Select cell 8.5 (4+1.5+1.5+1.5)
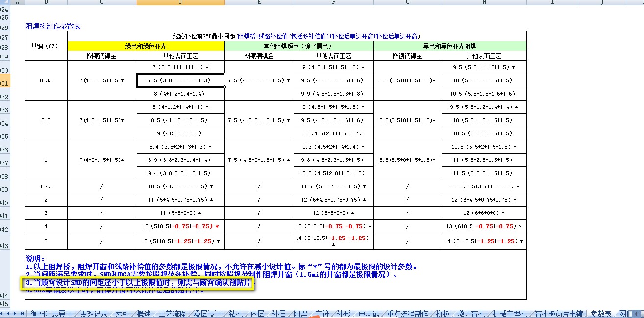The height and width of the screenshot is (318, 644). (x=181, y=120)
